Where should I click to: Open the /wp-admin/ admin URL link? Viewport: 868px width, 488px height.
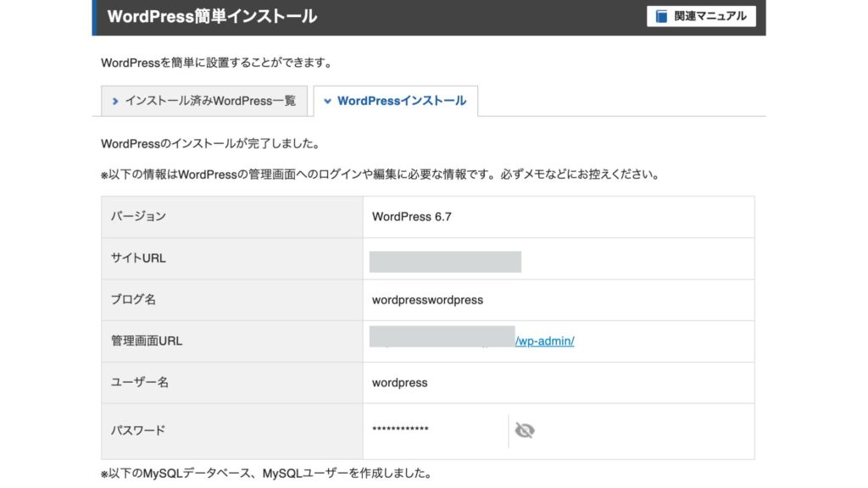545,341
